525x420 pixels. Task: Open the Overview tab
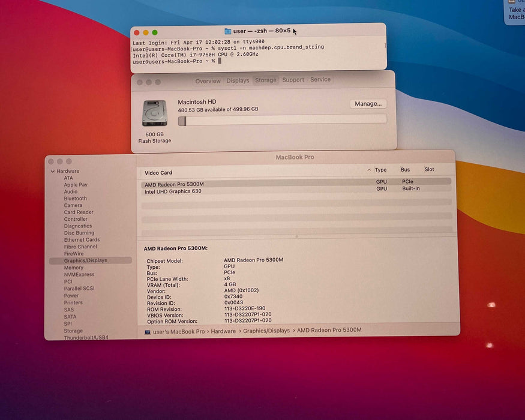(x=208, y=81)
